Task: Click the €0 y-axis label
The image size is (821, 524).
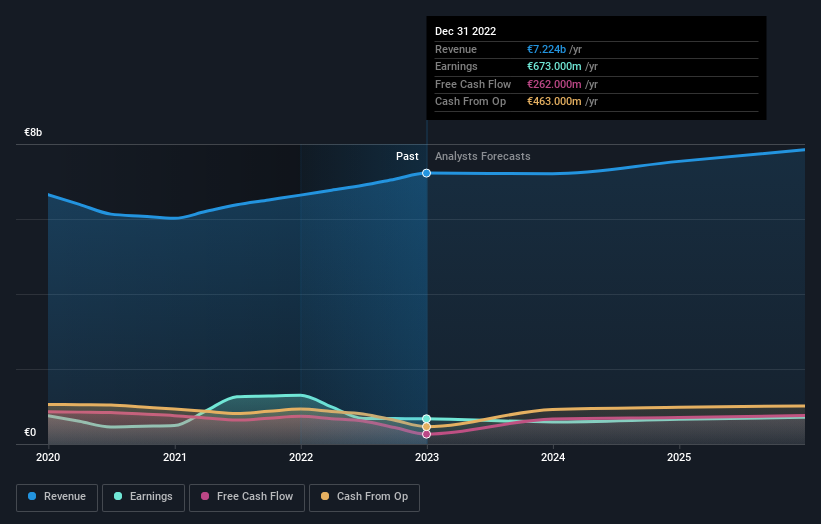Action: pyautogui.click(x=30, y=432)
